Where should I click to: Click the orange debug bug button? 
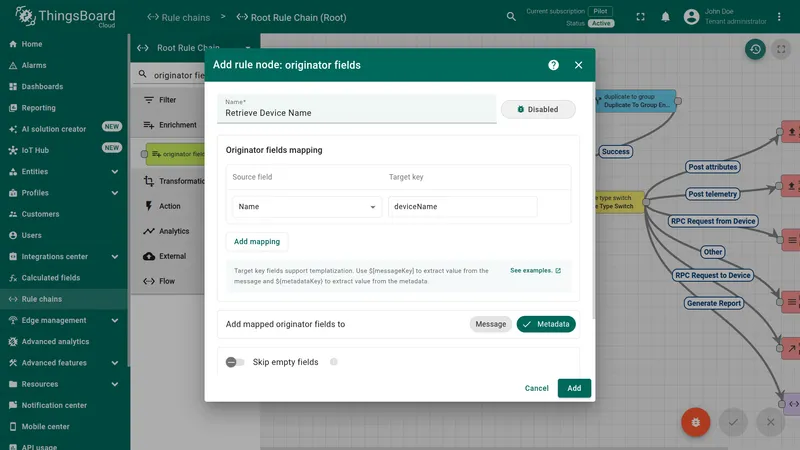[695, 422]
